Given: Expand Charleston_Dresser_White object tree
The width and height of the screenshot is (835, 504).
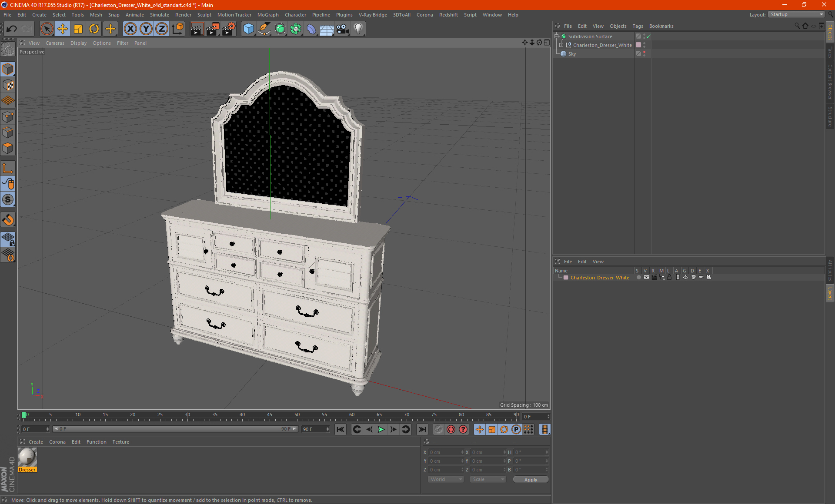Looking at the screenshot, I should 561,45.
